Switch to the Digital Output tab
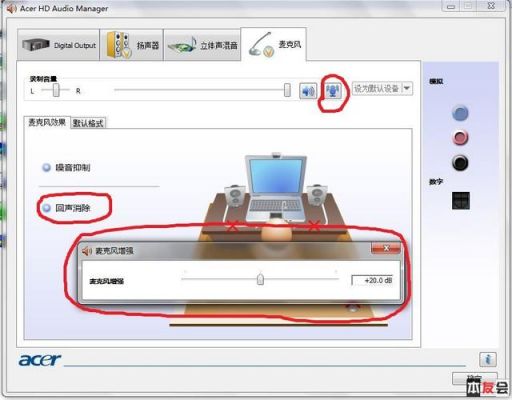512x400 pixels. (x=58, y=45)
